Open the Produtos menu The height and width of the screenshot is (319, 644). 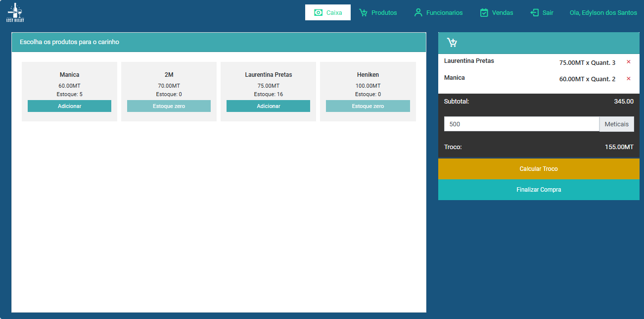pyautogui.click(x=384, y=13)
